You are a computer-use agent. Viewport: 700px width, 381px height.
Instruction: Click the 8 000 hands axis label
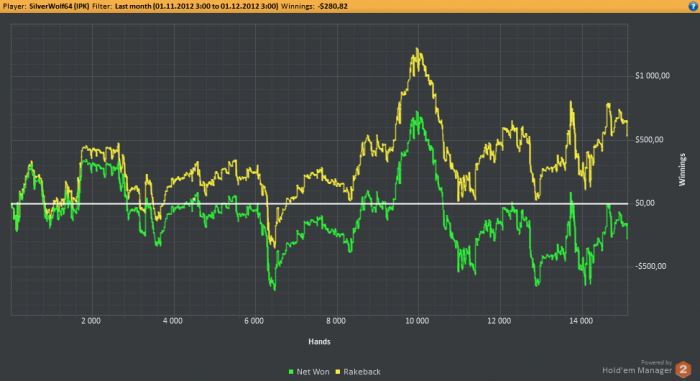[x=336, y=321]
